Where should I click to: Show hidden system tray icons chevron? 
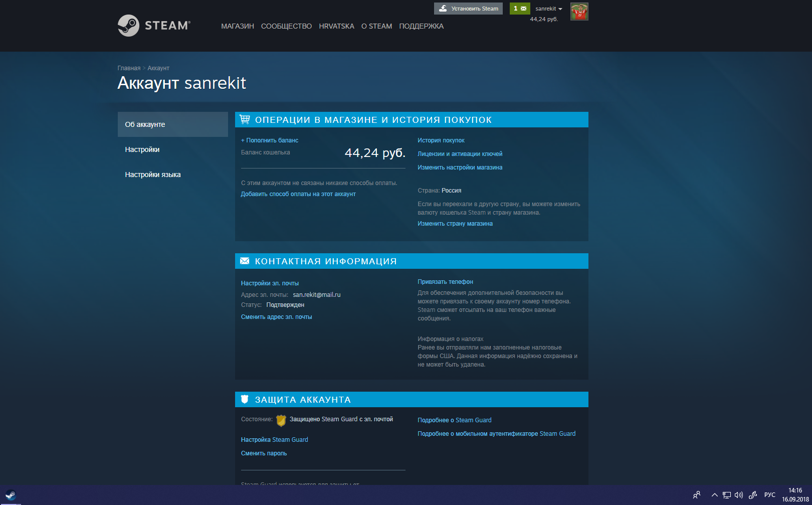[714, 495]
